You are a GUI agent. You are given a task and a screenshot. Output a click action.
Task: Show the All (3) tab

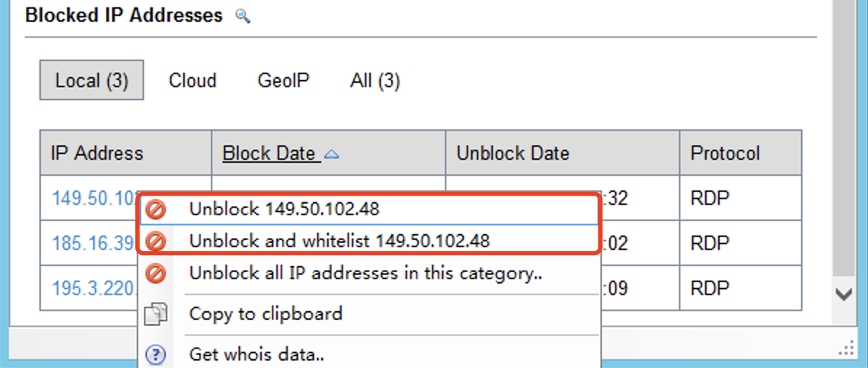pos(375,80)
